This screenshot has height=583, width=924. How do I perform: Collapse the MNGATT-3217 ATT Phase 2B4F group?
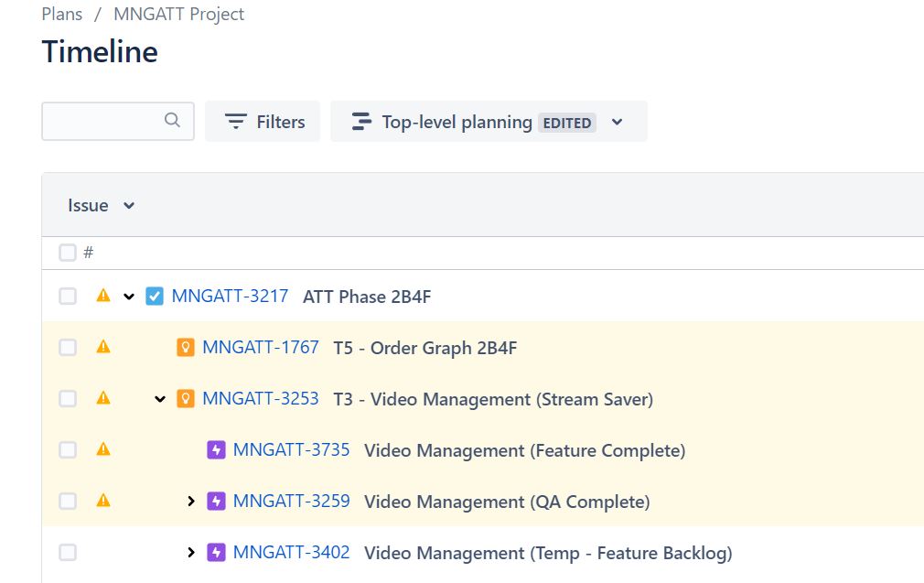click(129, 296)
